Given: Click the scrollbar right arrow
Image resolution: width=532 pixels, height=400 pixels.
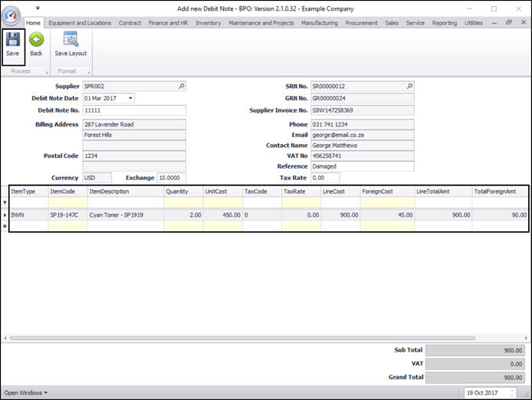Looking at the screenshot, I should click(x=526, y=338).
